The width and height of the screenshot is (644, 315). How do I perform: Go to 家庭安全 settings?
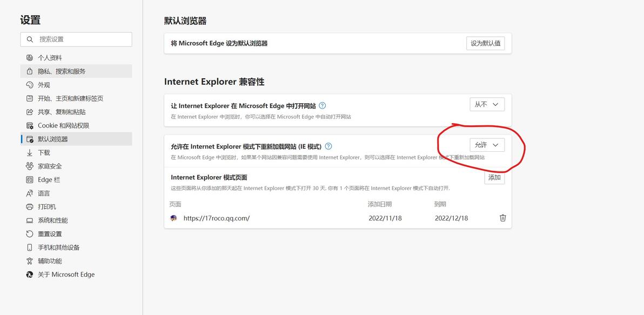click(x=76, y=166)
